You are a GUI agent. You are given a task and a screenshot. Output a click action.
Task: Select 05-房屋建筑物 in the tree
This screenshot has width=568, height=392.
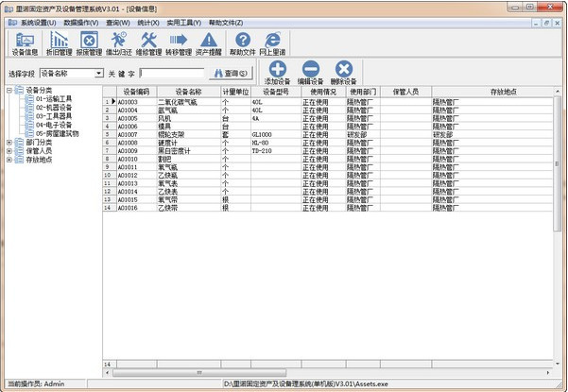58,133
